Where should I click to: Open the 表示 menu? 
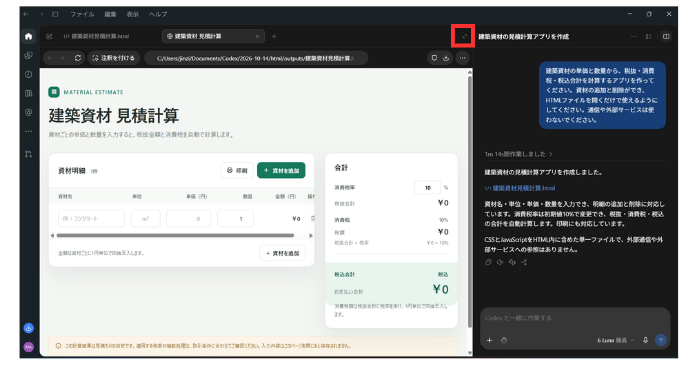tap(133, 14)
